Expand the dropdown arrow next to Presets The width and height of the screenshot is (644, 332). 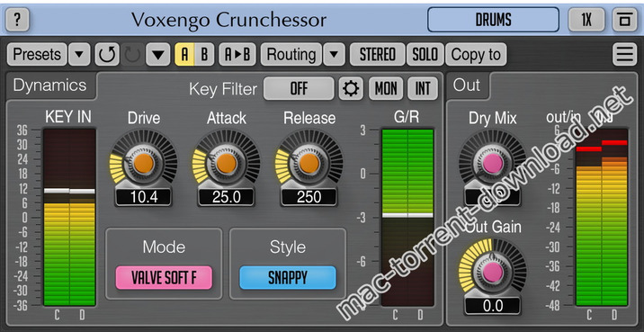click(79, 54)
